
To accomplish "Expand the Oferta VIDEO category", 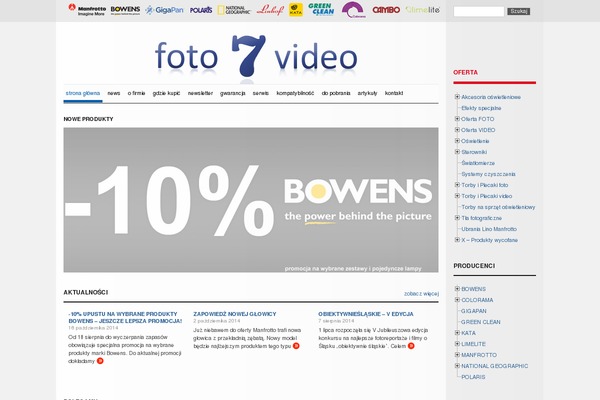I will (457, 130).
